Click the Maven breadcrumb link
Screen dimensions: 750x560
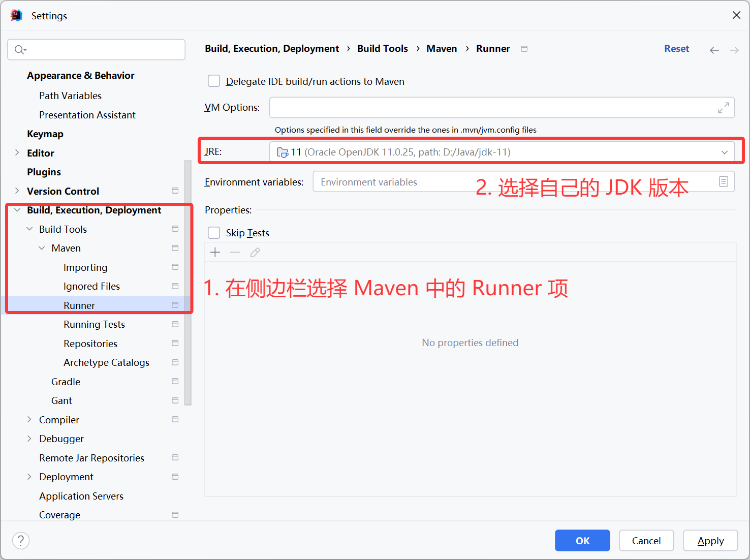click(442, 49)
